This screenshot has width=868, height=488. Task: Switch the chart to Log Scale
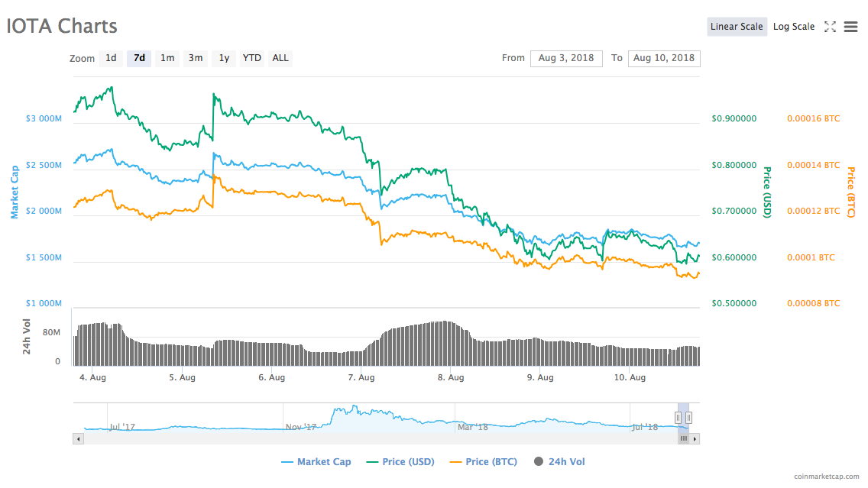(794, 27)
